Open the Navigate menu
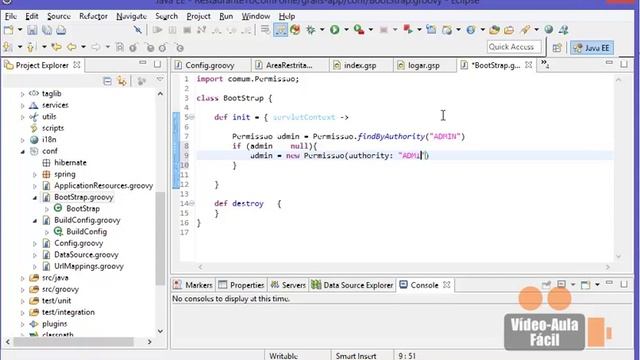 (x=131, y=16)
